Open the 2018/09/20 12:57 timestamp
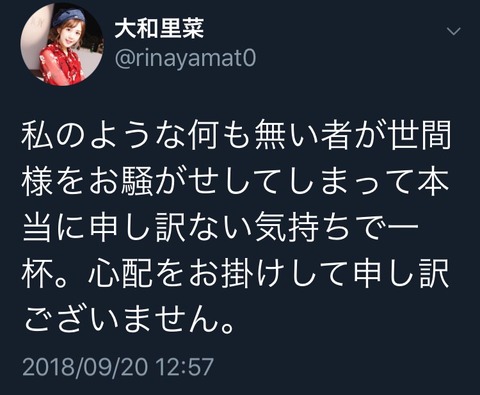 (118, 367)
